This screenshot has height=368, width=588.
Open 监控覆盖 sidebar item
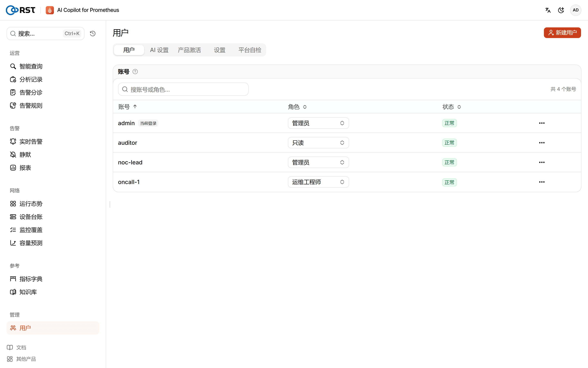tap(53, 230)
